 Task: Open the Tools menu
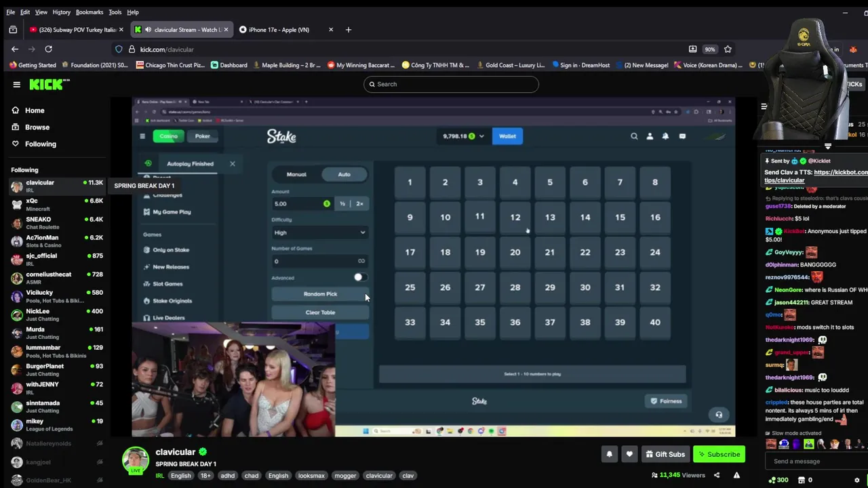click(115, 12)
